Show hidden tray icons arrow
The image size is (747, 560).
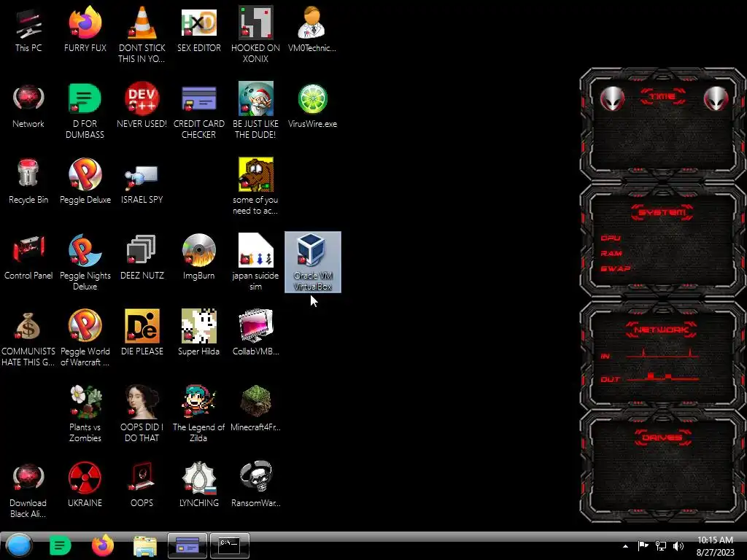coord(625,546)
